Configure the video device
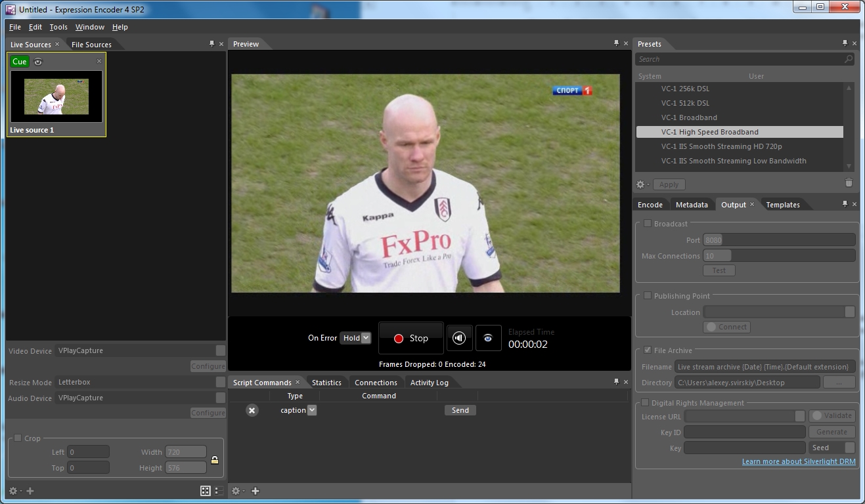Image resolution: width=865 pixels, height=504 pixels. (x=208, y=366)
